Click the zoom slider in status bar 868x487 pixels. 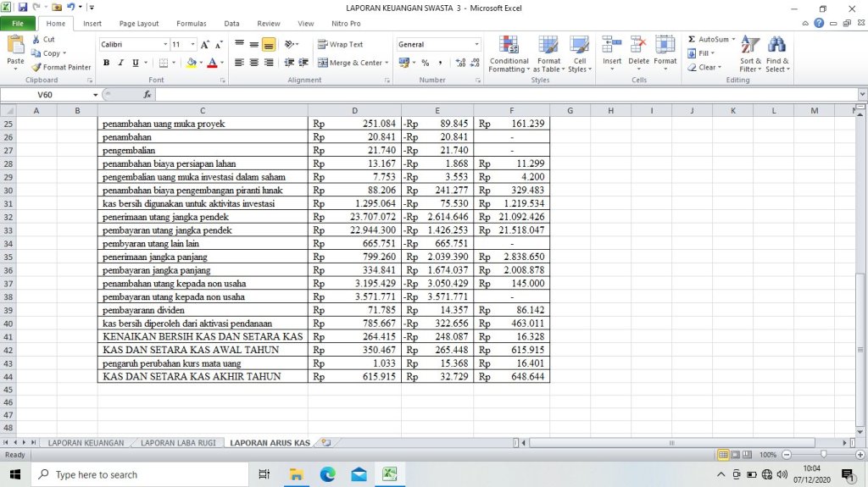click(x=821, y=455)
